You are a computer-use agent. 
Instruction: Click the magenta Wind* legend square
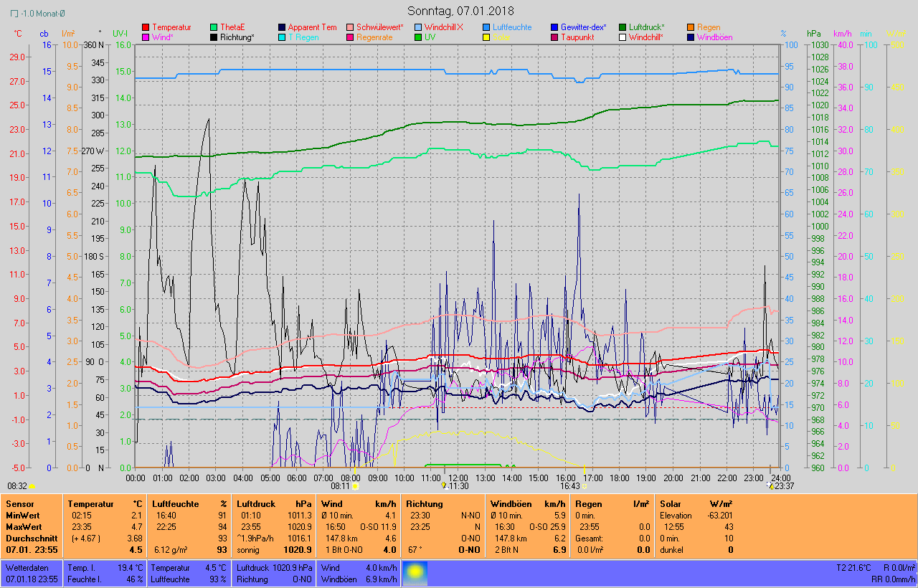[146, 37]
